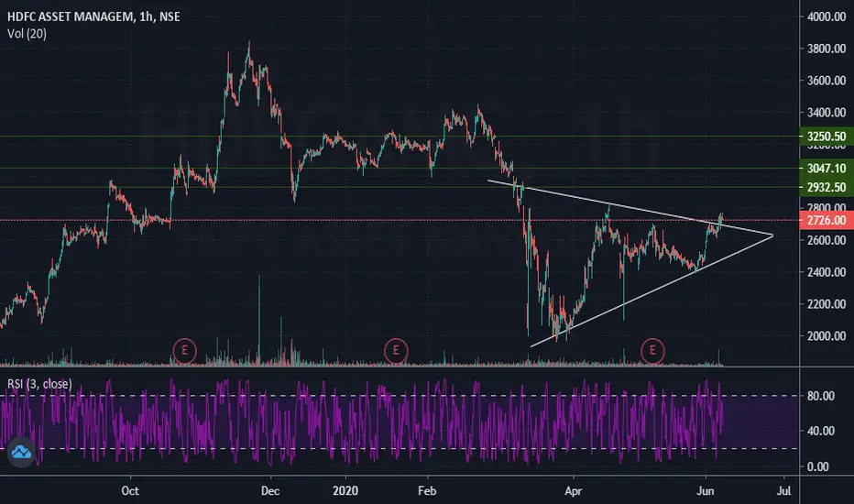
Task: Click the Oct label on time axis
Action: pos(129,491)
